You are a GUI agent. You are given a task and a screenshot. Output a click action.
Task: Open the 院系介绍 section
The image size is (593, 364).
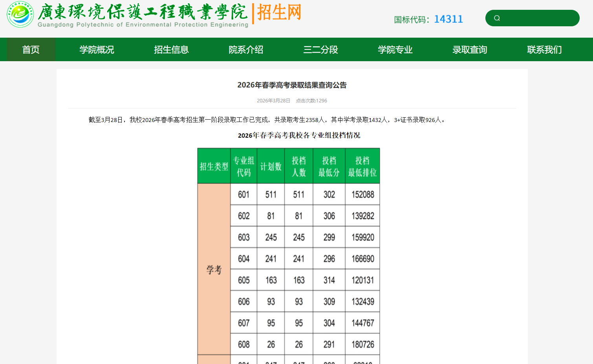[246, 49]
